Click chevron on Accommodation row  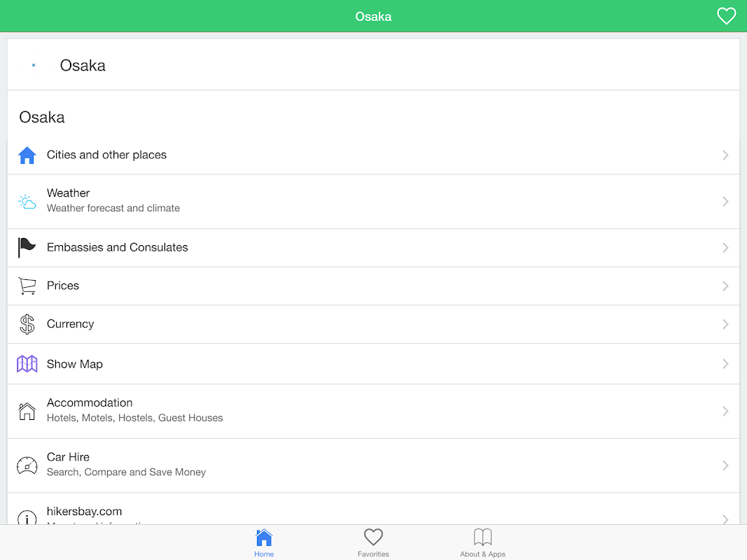(725, 412)
